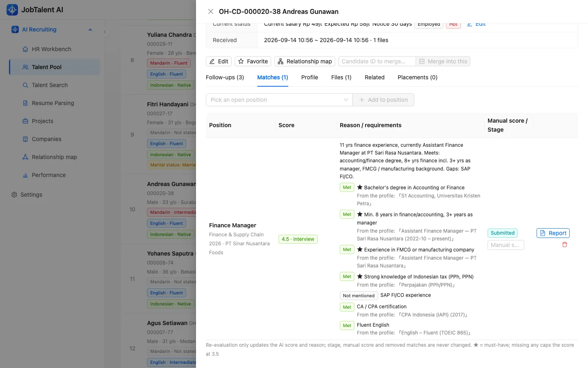Open the 'Pick an open position' dropdown
Viewport: 588px width, 368px height.
click(x=279, y=100)
